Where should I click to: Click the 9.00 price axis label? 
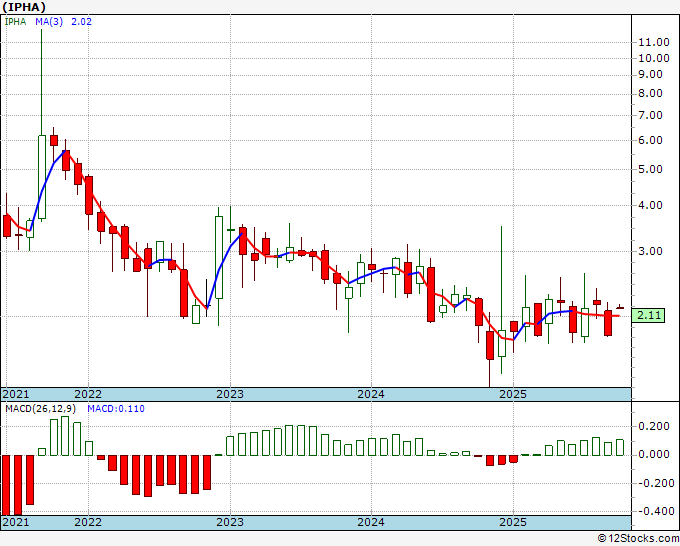point(651,75)
